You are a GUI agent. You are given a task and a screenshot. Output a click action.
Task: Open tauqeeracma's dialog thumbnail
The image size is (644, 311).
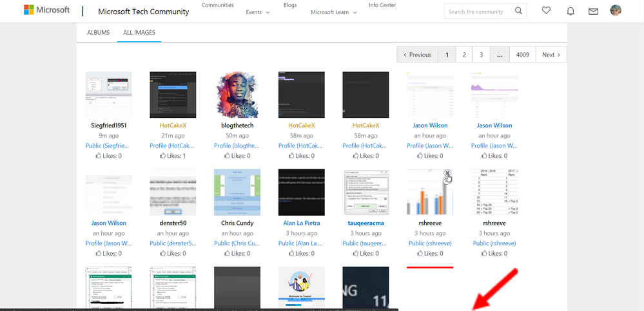click(366, 192)
